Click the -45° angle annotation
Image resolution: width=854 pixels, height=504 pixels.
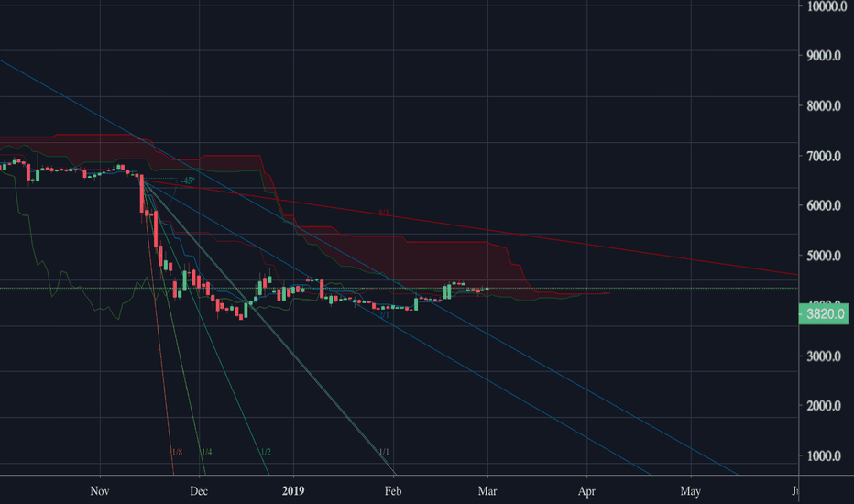coord(187,181)
